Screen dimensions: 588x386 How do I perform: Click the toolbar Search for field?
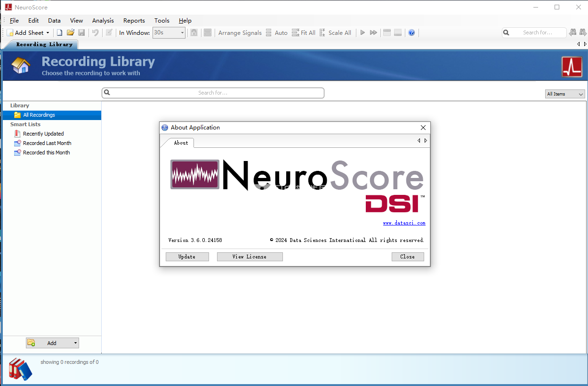coord(534,32)
